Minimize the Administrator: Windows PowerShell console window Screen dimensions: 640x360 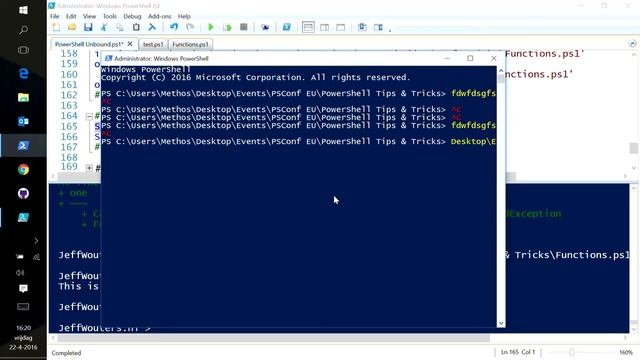(x=447, y=58)
